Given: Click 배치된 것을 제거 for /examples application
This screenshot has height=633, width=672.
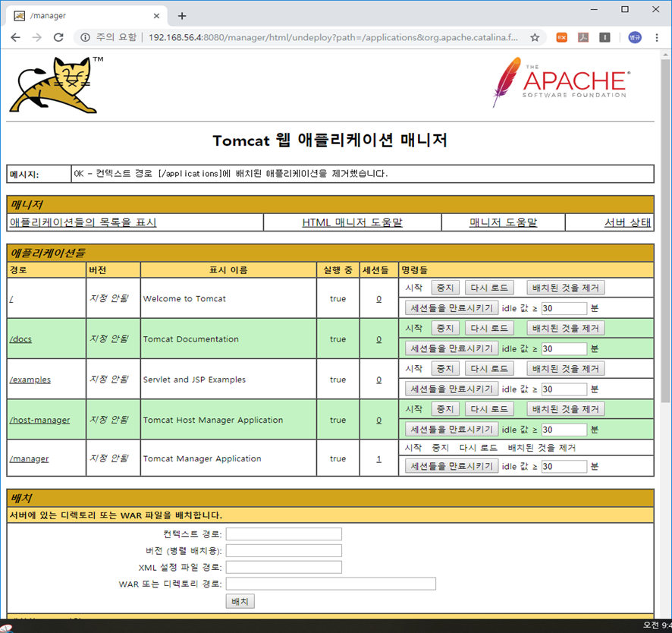Looking at the screenshot, I should pyautogui.click(x=566, y=368).
